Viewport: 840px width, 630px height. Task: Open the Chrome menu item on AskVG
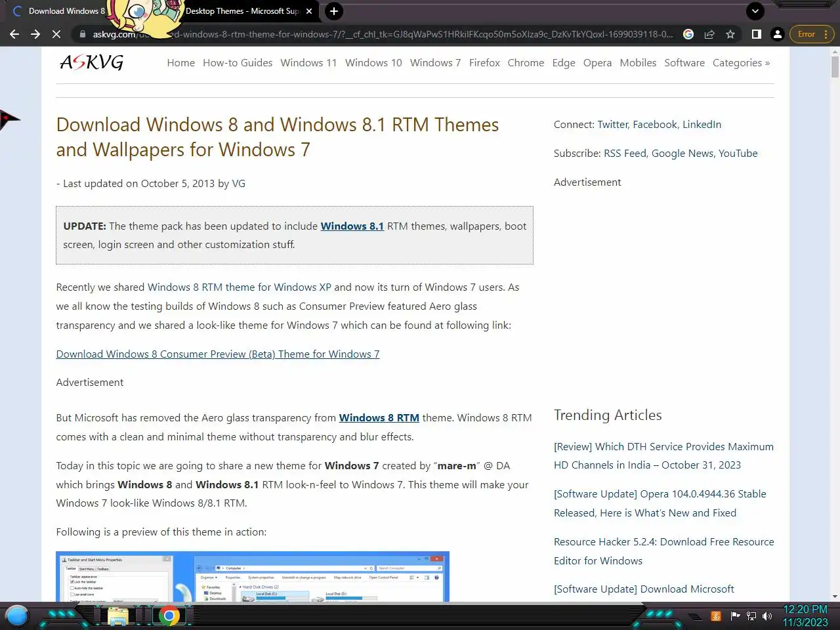tap(526, 63)
